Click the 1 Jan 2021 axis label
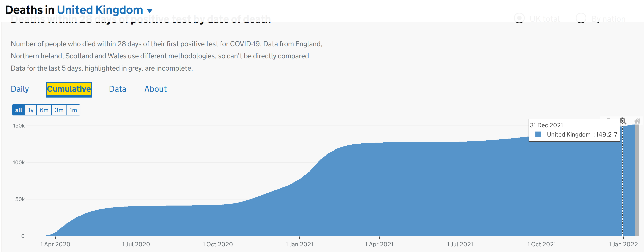This screenshot has width=644, height=252. (x=300, y=244)
